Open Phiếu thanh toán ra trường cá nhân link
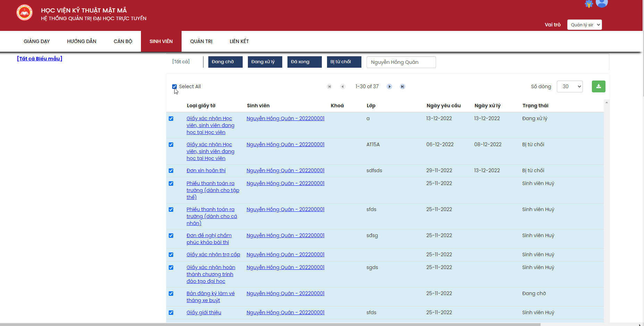Image resolution: width=644 pixels, height=326 pixels. point(212,216)
